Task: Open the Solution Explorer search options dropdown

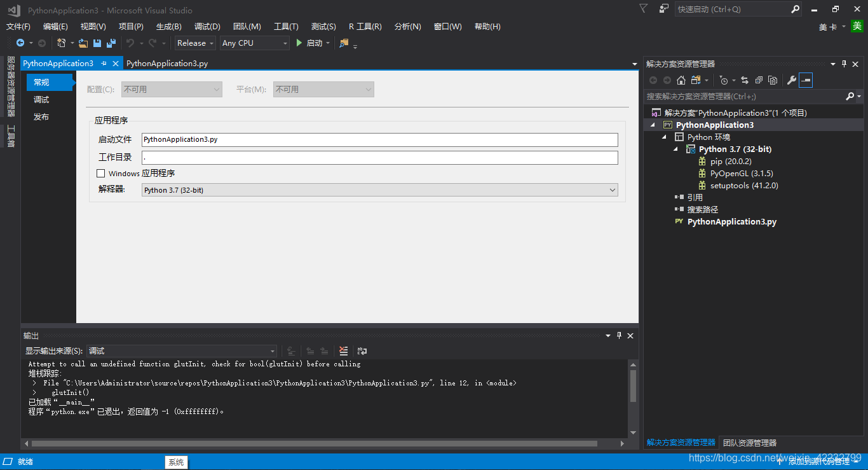Action: click(x=859, y=97)
